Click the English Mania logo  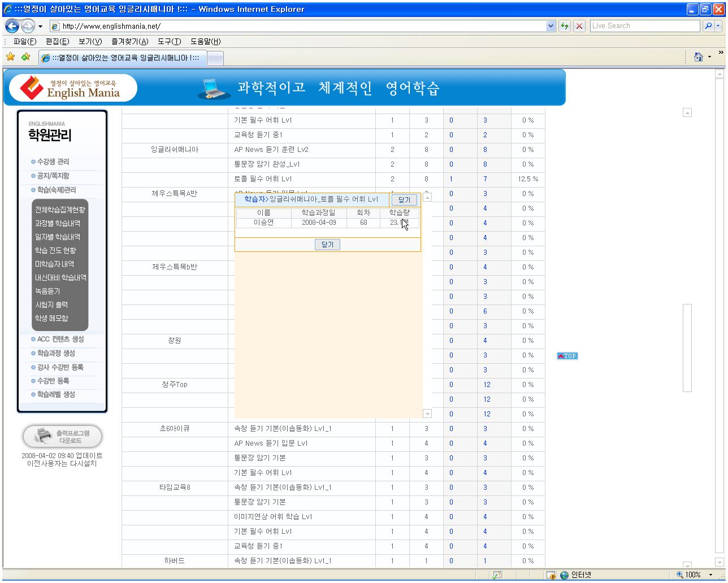pyautogui.click(x=72, y=88)
